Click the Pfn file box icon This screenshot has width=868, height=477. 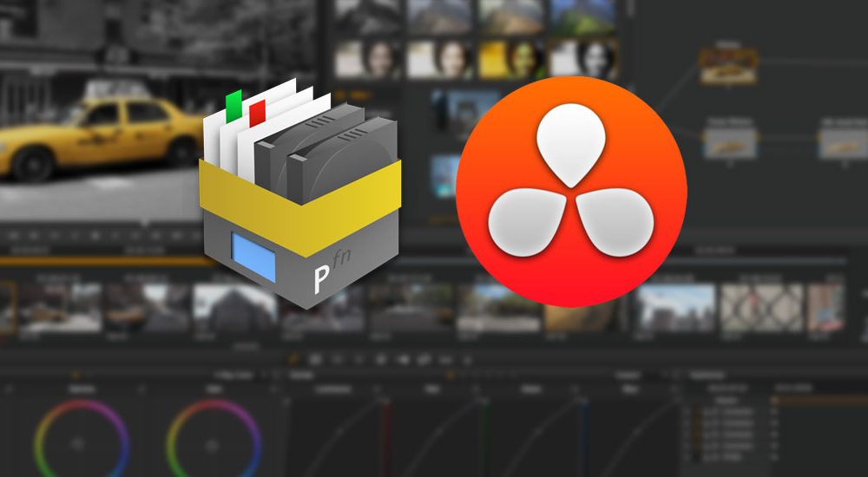[300, 193]
